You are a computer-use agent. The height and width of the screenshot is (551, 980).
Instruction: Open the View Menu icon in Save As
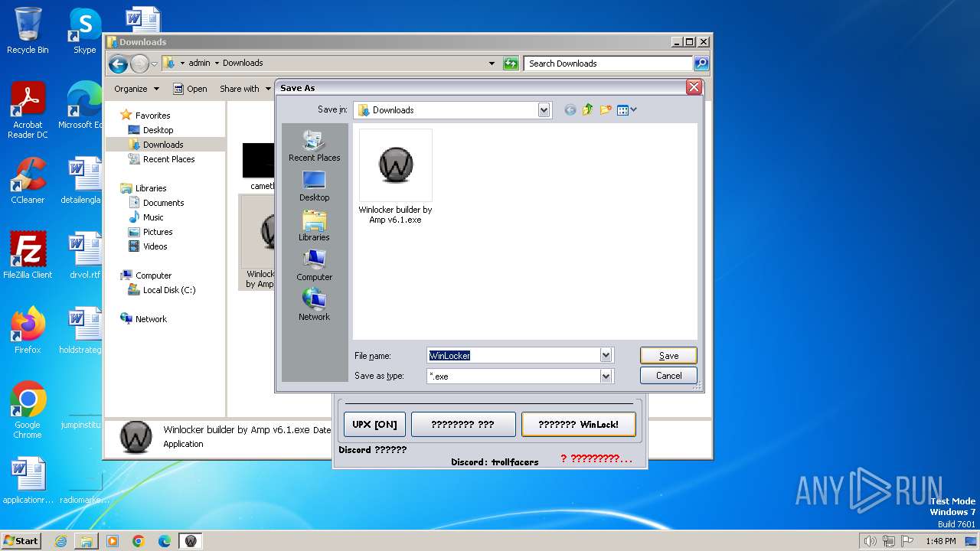coord(627,110)
